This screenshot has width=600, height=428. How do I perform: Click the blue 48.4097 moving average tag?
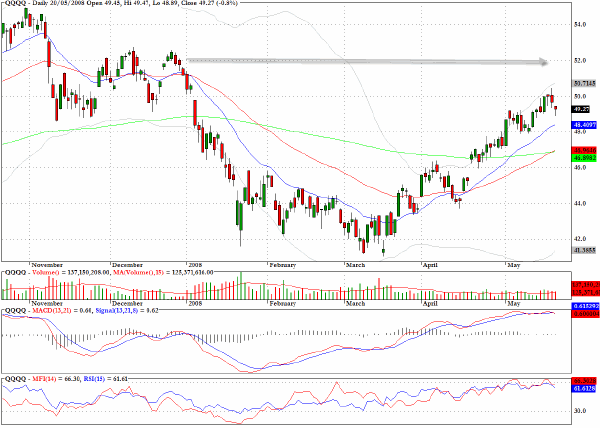584,125
